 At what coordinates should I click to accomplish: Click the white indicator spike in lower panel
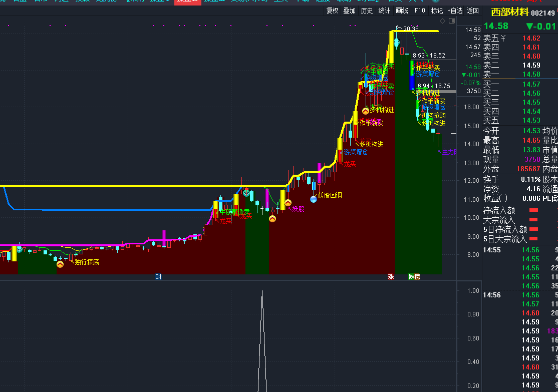pyautogui.click(x=262, y=341)
